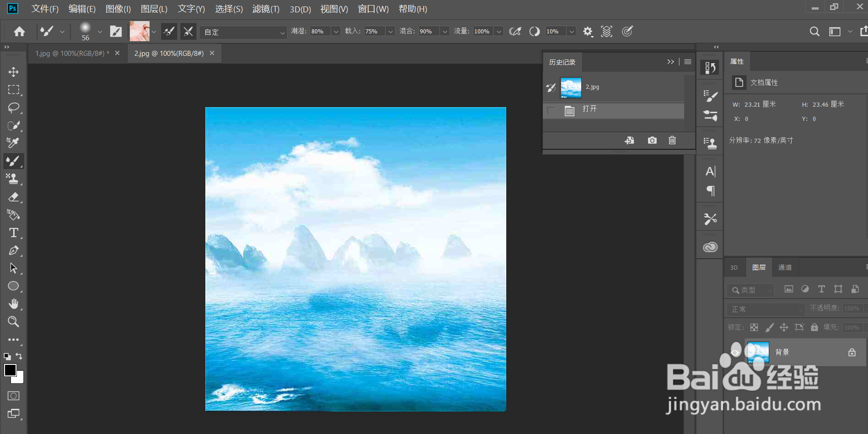Delete the current history state
The width and height of the screenshot is (868, 434).
pyautogui.click(x=672, y=140)
